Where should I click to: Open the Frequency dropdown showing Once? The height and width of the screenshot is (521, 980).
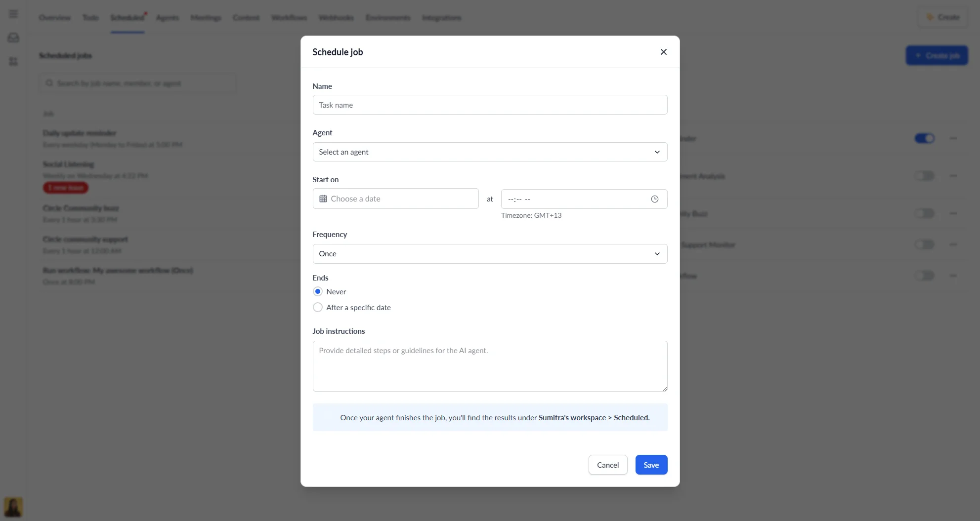(490, 253)
